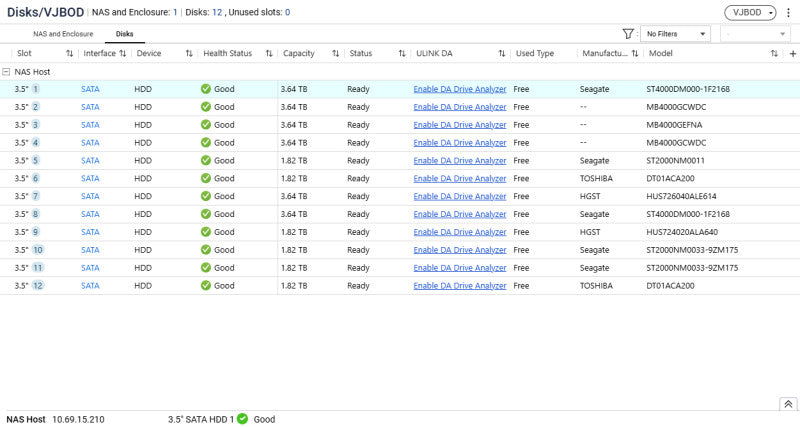Sort by ULINK DA column arrows
The image size is (800, 427).
pos(502,54)
